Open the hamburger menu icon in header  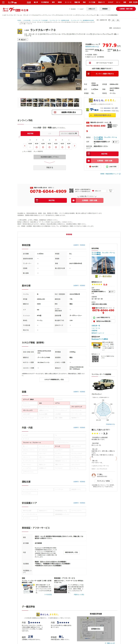point(3,2)
